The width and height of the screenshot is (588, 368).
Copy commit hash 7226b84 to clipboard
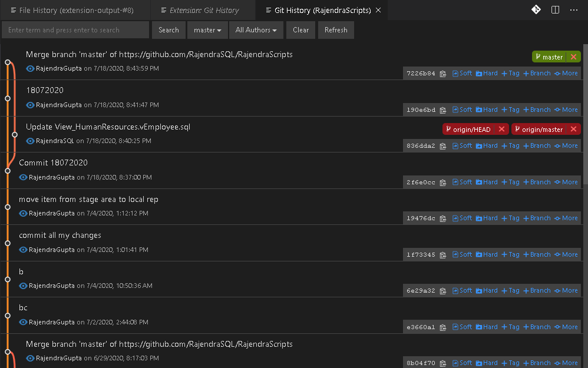(x=442, y=74)
